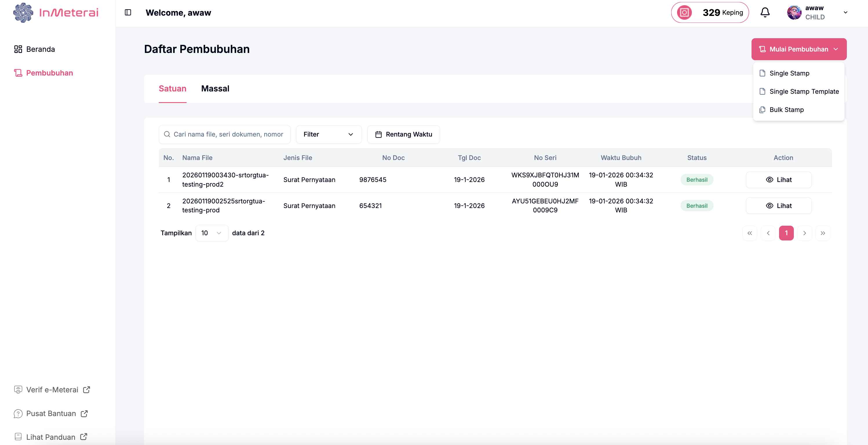Open the rows-per-page 10 dropdown
868x445 pixels.
(x=211, y=233)
